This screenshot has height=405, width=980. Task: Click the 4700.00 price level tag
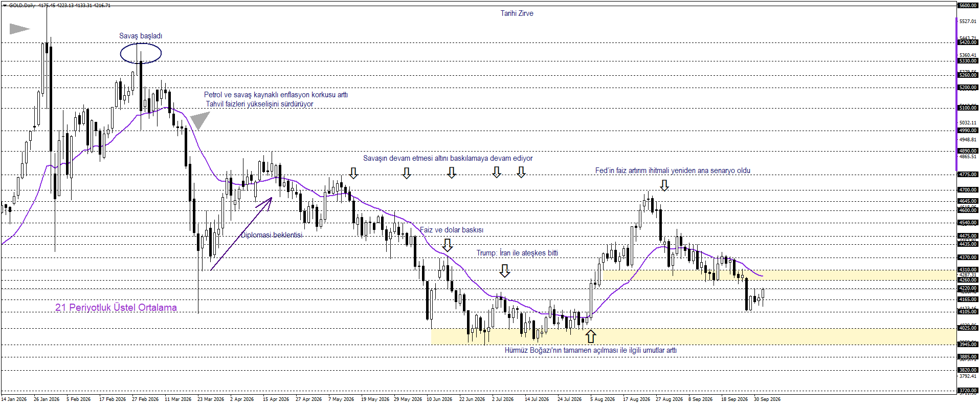(x=968, y=190)
